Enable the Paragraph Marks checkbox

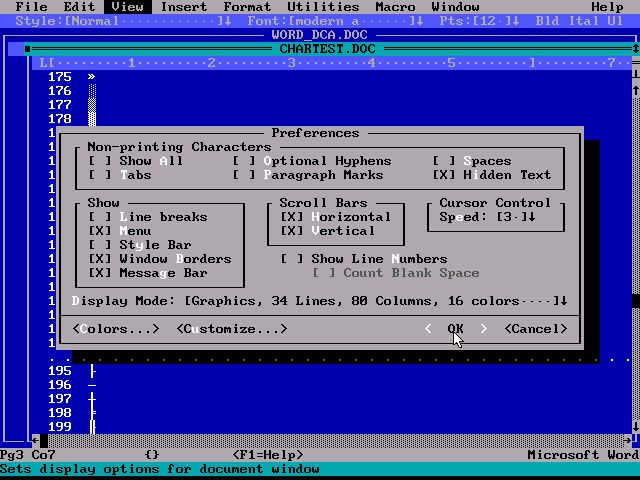pos(244,175)
